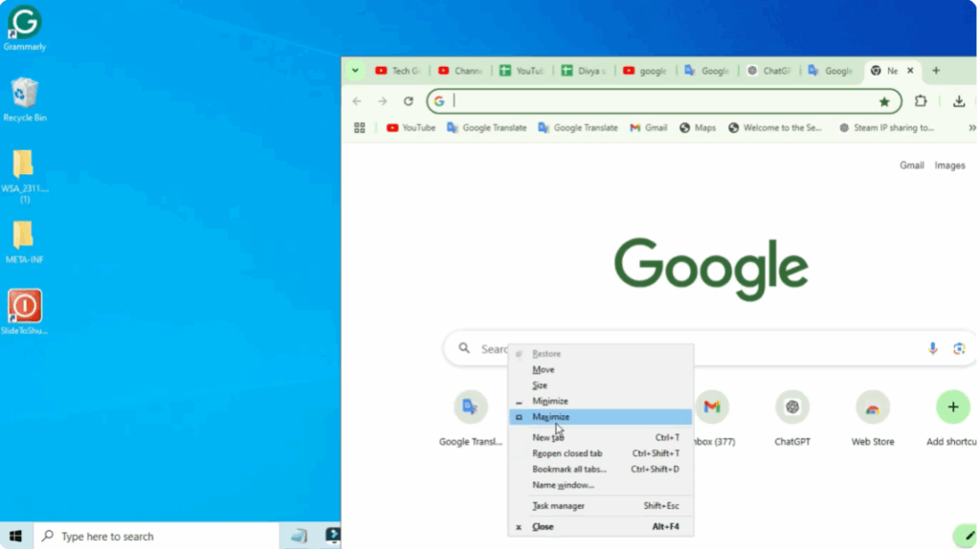Expand Chrome tab search dropdown arrow
This screenshot has width=980, height=549.
tap(355, 71)
